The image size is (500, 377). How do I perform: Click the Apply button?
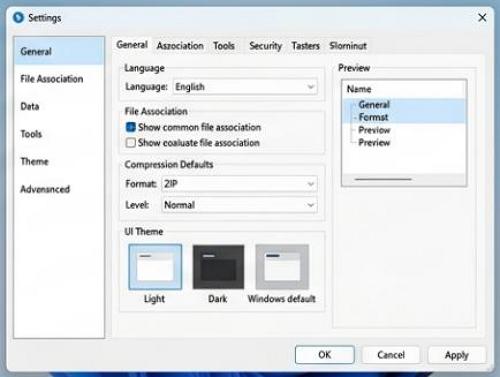457,355
